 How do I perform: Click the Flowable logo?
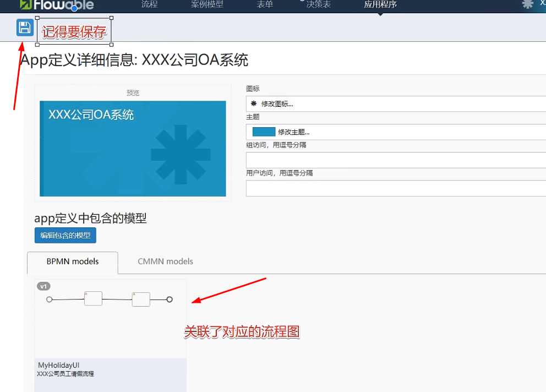[x=56, y=5]
